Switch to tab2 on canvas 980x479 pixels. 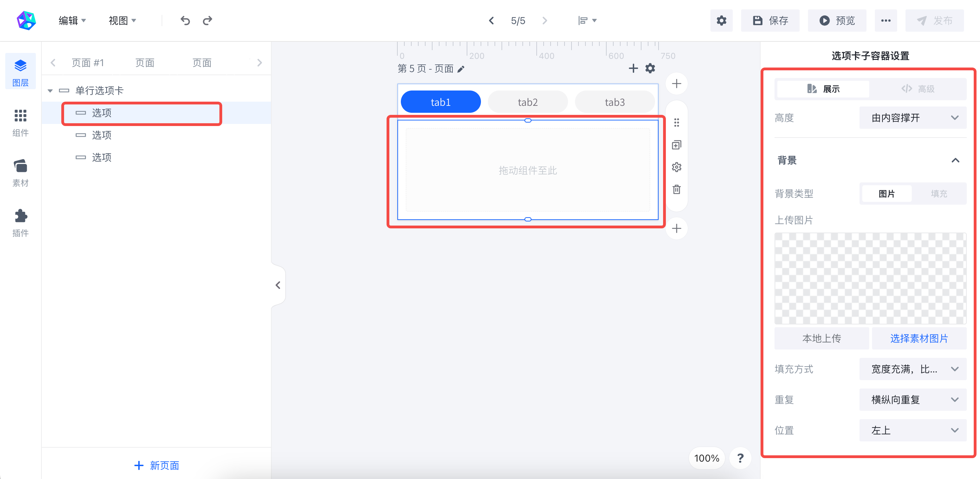(528, 102)
